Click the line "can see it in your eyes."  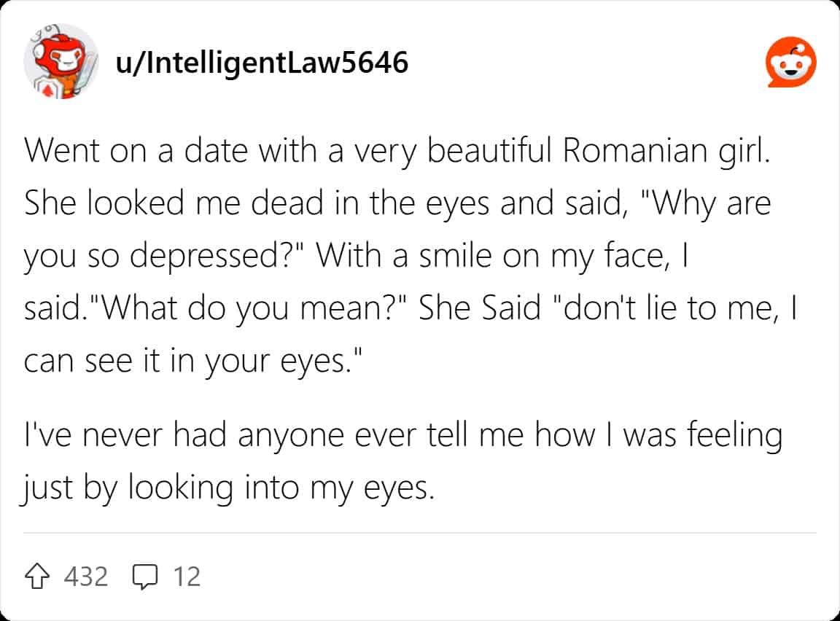coord(193,361)
